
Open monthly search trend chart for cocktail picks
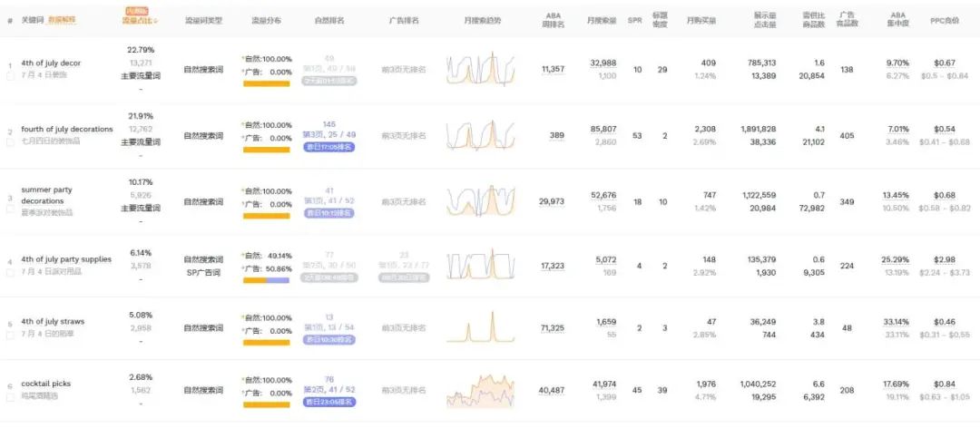480,391
